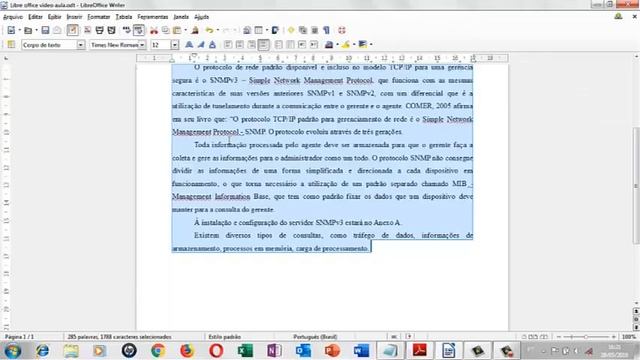Image resolution: width=640 pixels, height=360 pixels.
Task: Adjust the zoom slider handle in status bar
Action: pyautogui.click(x=586, y=337)
